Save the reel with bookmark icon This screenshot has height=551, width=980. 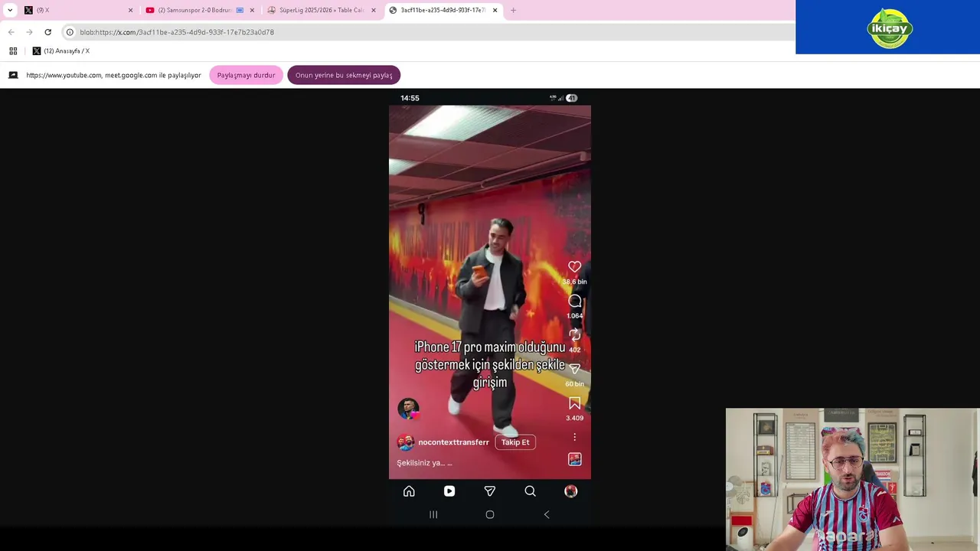pos(574,403)
